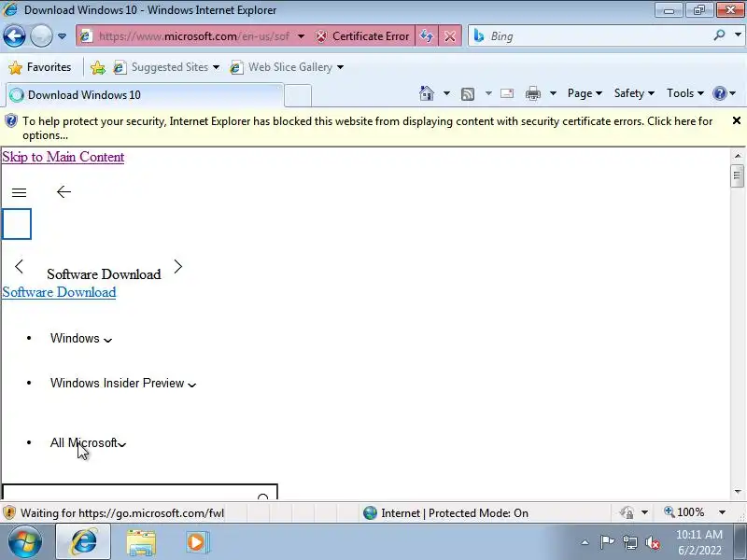Image resolution: width=747 pixels, height=560 pixels.
Task: Open the Favorites star button
Action: (40, 67)
